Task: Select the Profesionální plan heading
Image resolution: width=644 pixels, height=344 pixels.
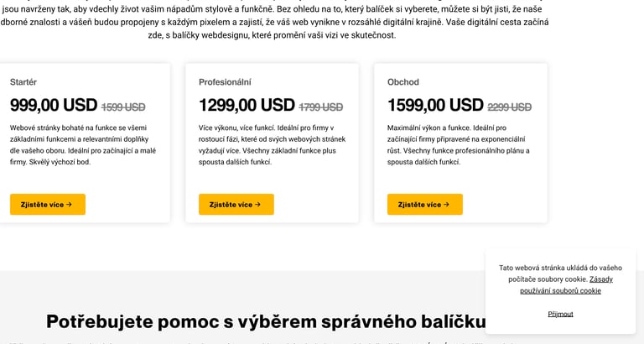Action: (225, 82)
